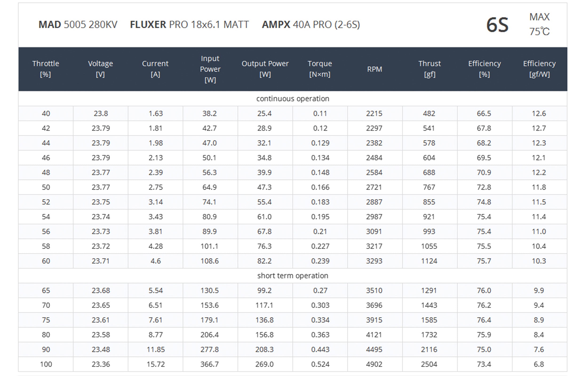Click the Throttle [%] column header

pos(46,69)
